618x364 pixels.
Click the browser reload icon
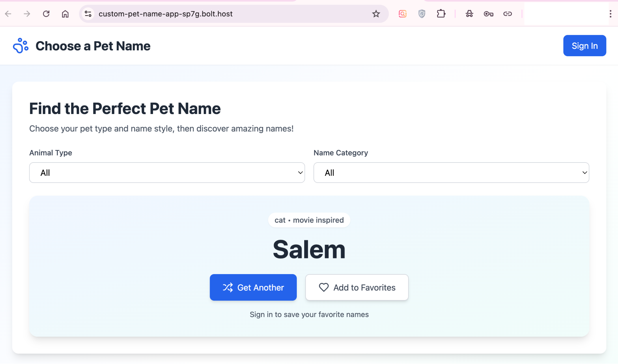click(46, 14)
